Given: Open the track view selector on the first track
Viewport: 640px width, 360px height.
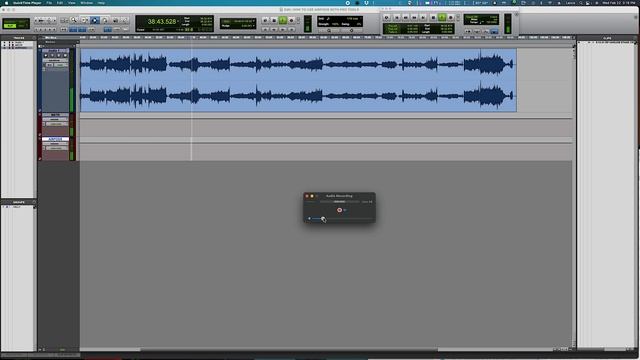Looking at the screenshot, I should pos(55,60).
